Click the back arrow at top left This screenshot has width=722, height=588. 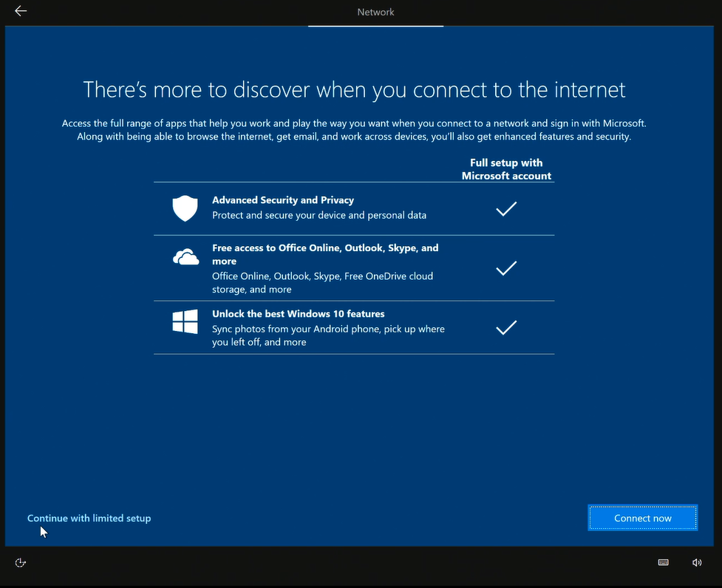(x=21, y=11)
